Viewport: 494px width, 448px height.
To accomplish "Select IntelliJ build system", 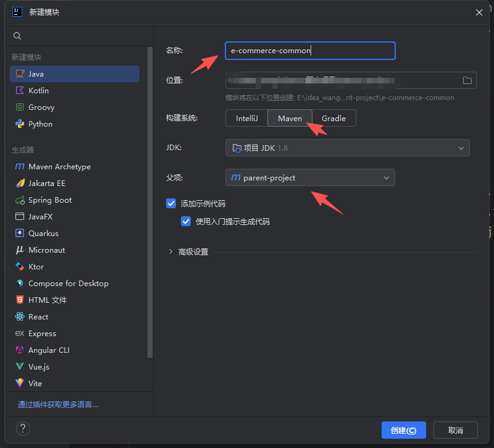I will click(x=246, y=118).
